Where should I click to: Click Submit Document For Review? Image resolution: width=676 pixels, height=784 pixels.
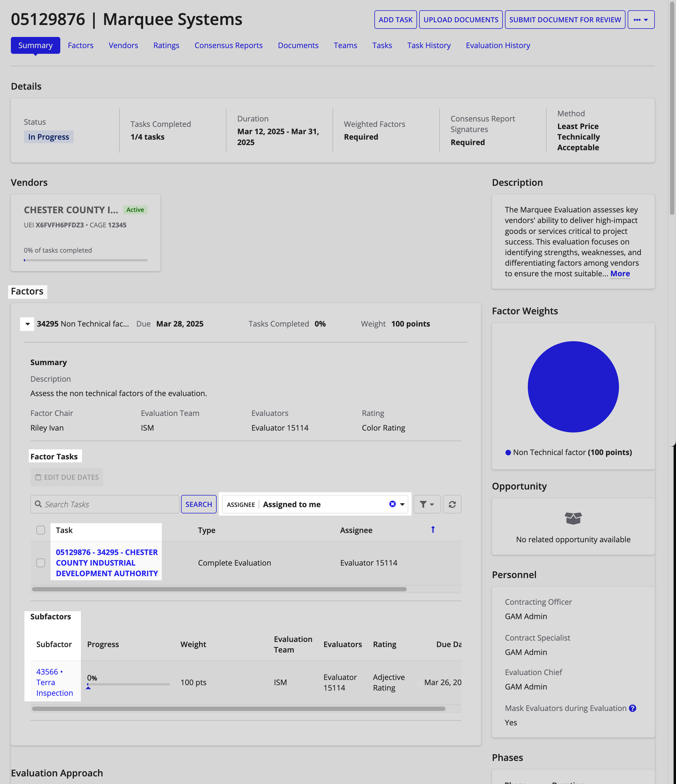point(565,20)
